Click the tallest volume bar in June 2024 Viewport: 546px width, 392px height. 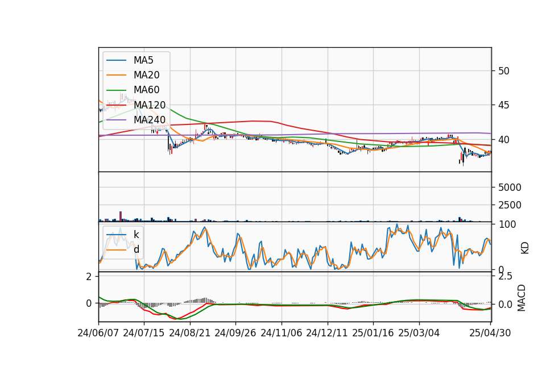[x=121, y=216]
